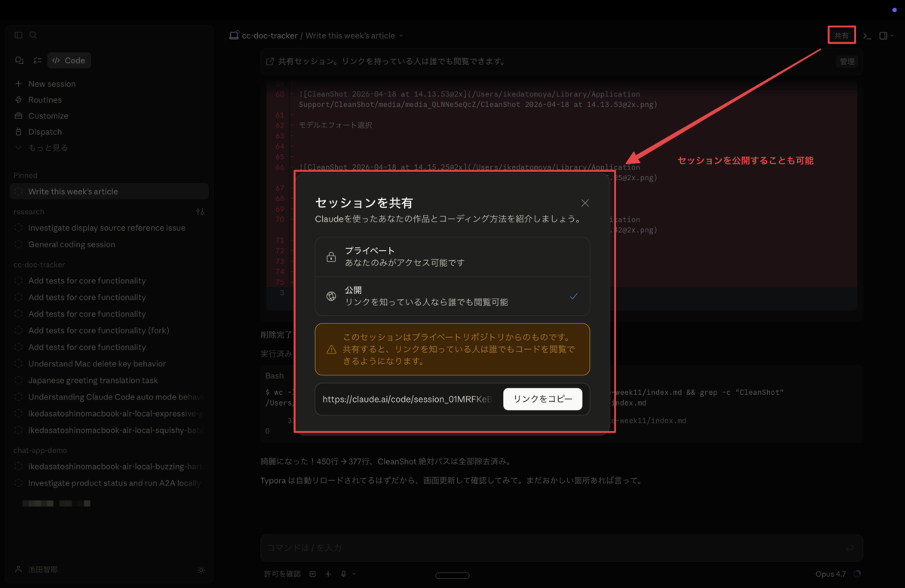Click the square icon beside 許可を確認

coord(313,574)
